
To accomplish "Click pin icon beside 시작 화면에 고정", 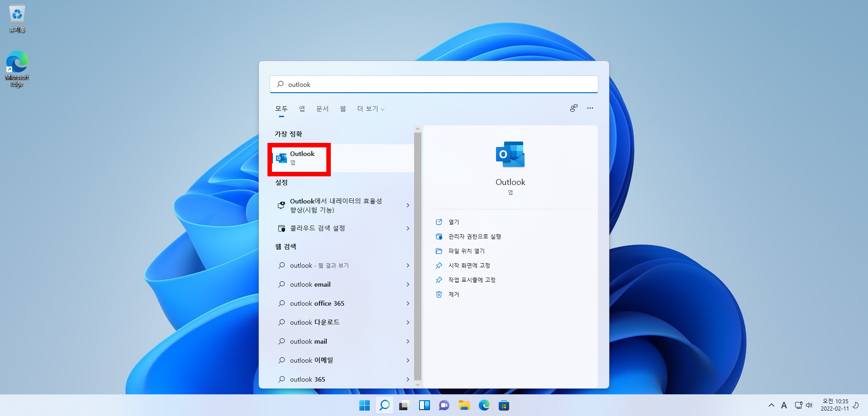I will (439, 265).
